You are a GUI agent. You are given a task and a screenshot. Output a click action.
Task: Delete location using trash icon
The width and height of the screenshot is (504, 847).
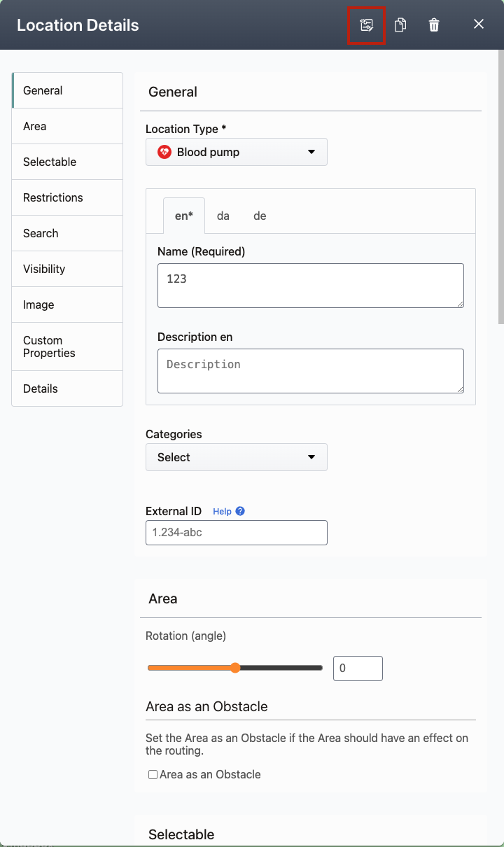(434, 25)
